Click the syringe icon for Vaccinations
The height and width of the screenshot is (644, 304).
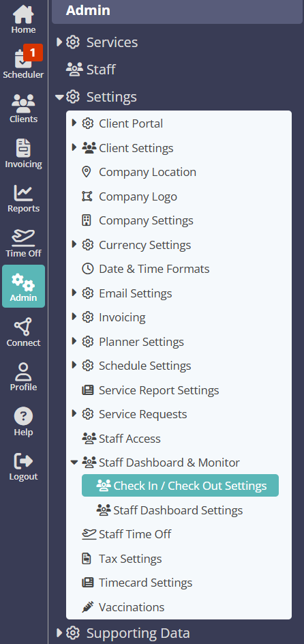(88, 607)
